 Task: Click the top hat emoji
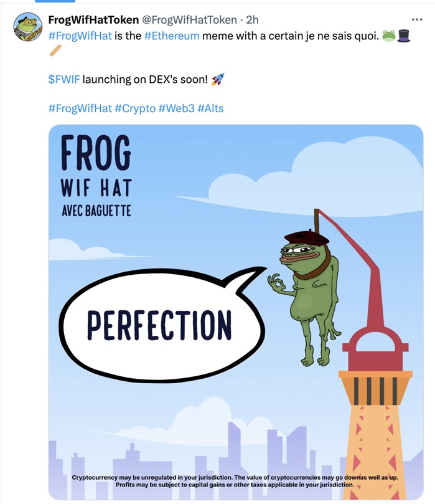[404, 36]
